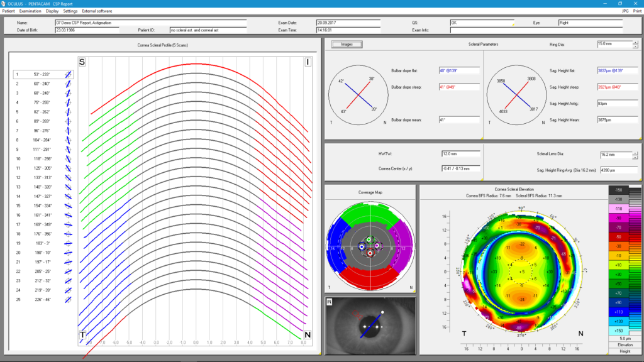Select scan direction icon for 125° - 305°
Viewport: 644px width, 362px height.
tap(68, 168)
